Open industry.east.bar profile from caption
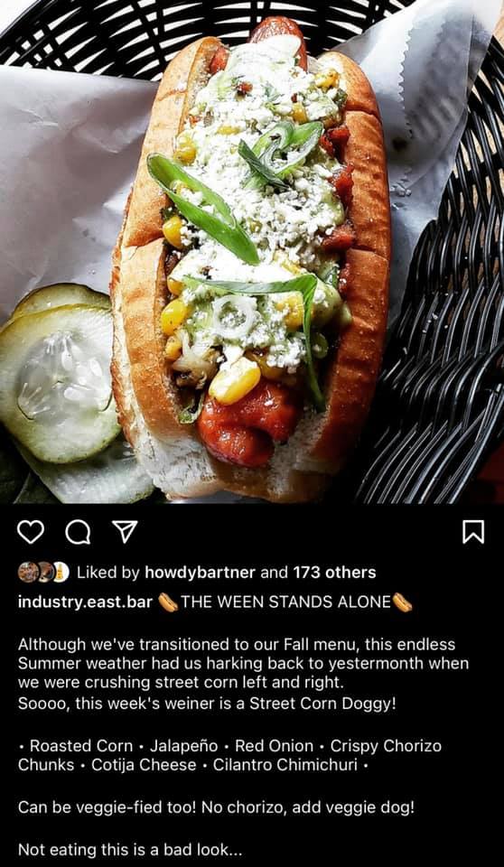This screenshot has height=867, width=504. 85,602
